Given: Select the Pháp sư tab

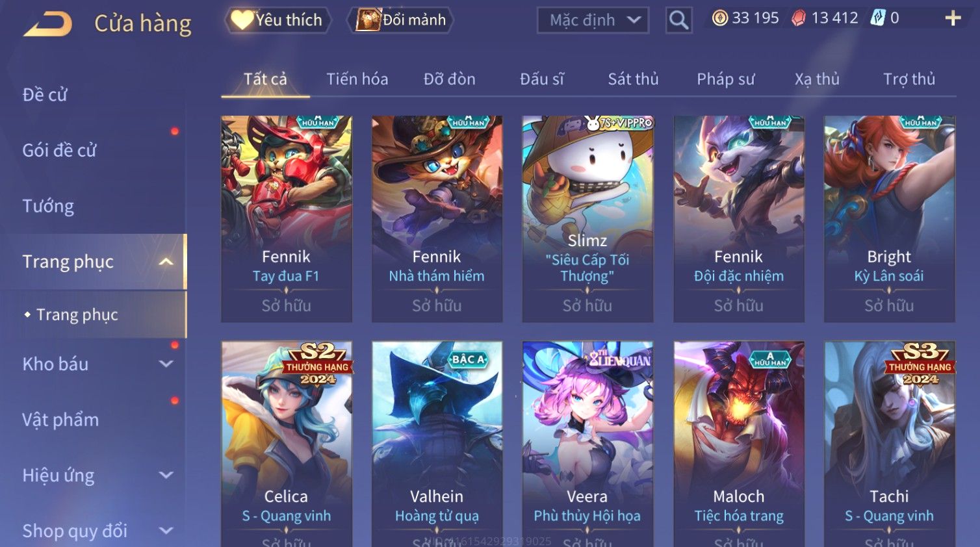Looking at the screenshot, I should click(726, 79).
